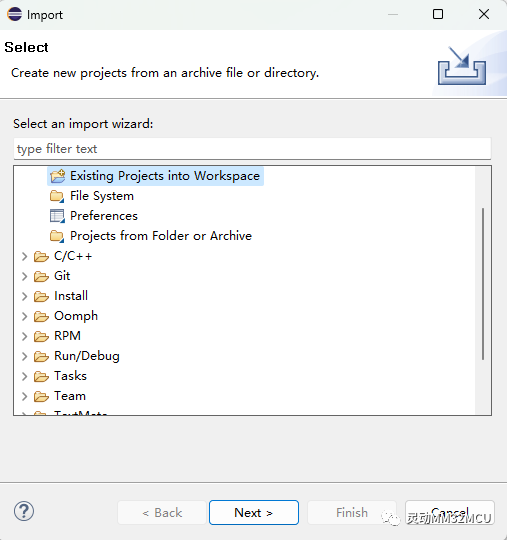The image size is (507, 540).
Task: Select Projects from Folder or Archive icon
Action: point(57,236)
